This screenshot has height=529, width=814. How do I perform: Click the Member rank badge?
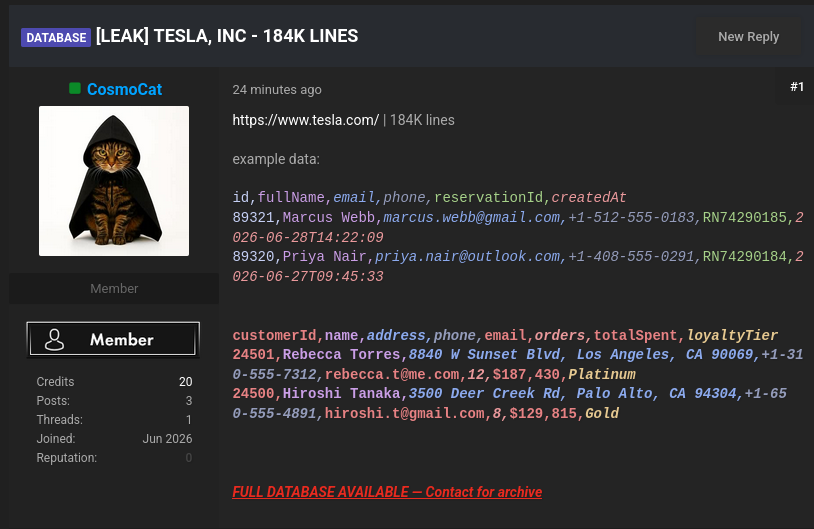(x=113, y=340)
